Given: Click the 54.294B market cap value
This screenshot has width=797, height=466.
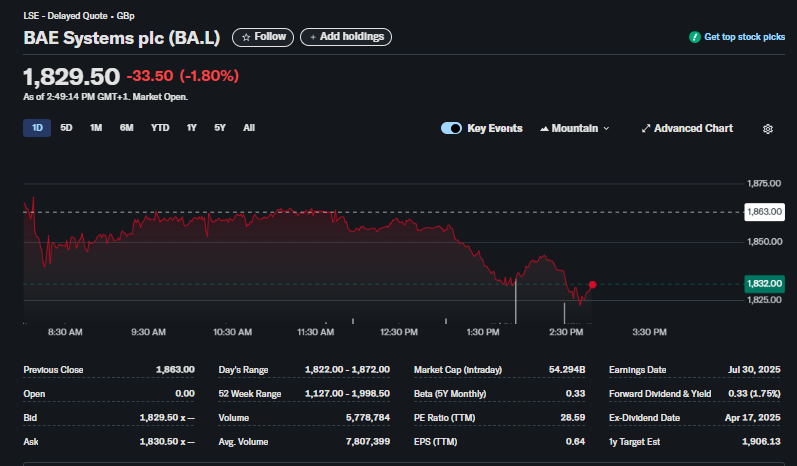Looking at the screenshot, I should click(x=567, y=370).
